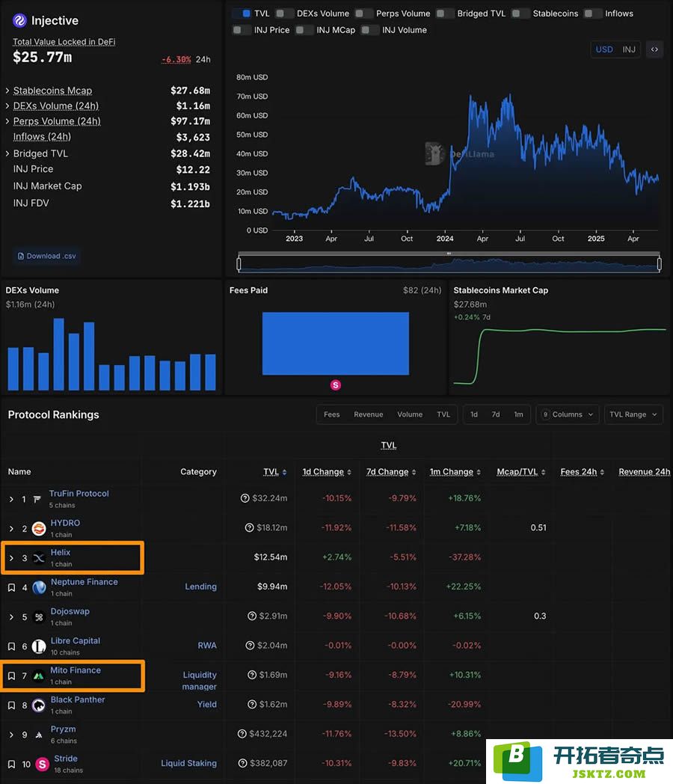Viewport: 673px width, 784px height.
Task: Expand the TruFin Protocol row
Action: point(11,499)
